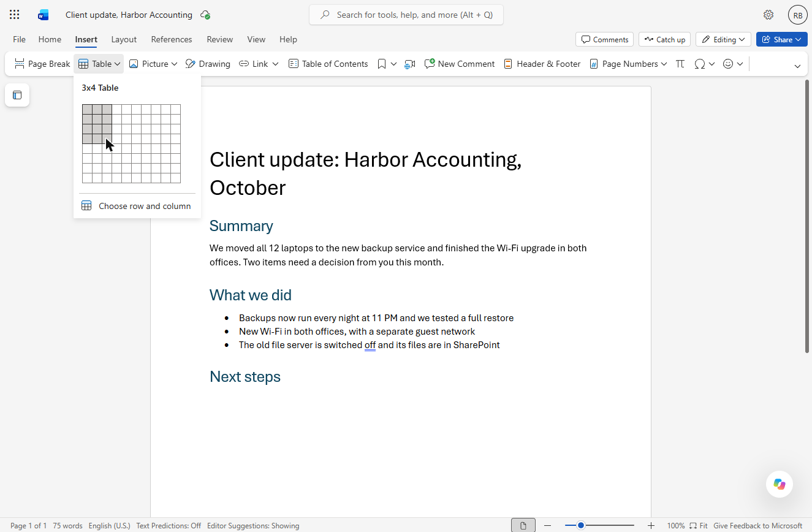812x532 pixels.
Task: Click Page 1 of 1 indicator
Action: 28,525
